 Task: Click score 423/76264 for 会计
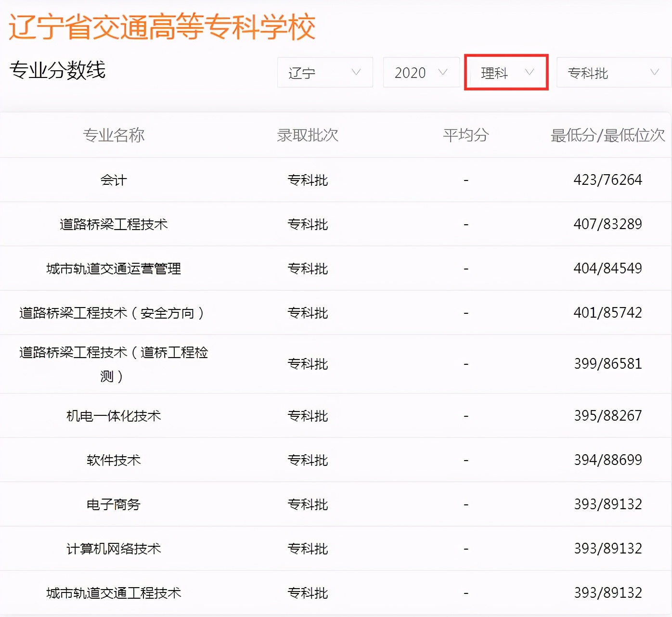click(607, 180)
